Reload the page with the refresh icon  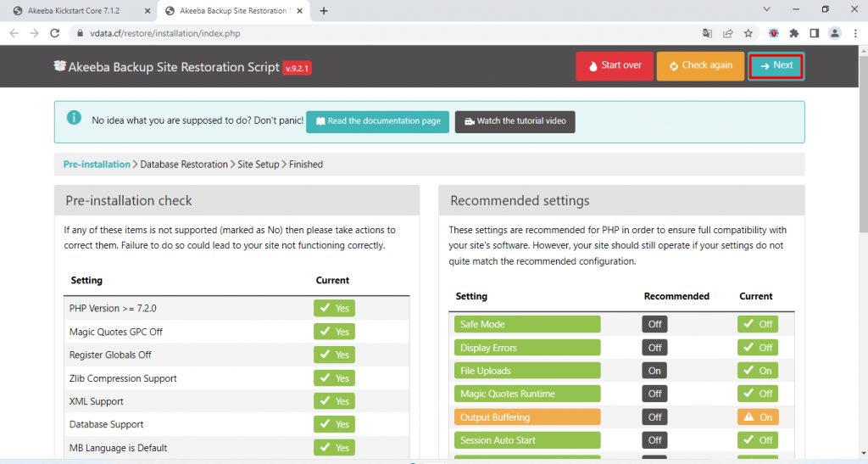tap(55, 34)
